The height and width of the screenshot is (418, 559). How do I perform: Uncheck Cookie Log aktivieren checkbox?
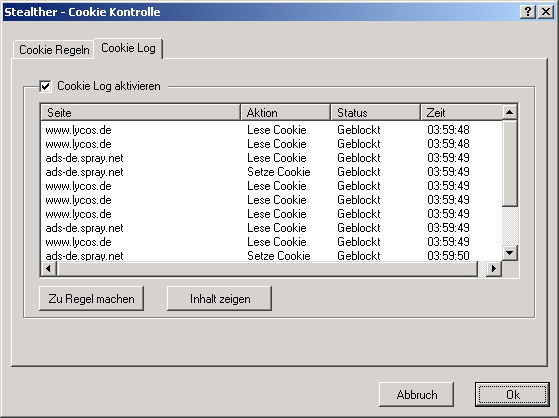[x=46, y=86]
